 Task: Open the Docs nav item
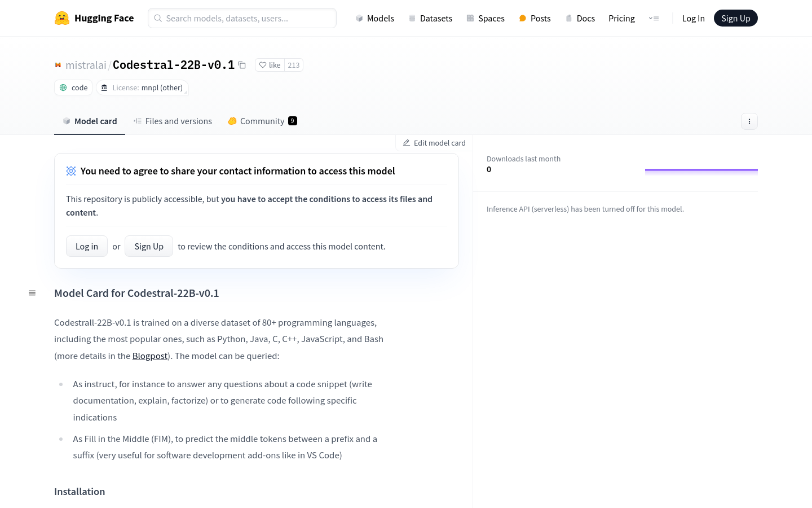580,18
